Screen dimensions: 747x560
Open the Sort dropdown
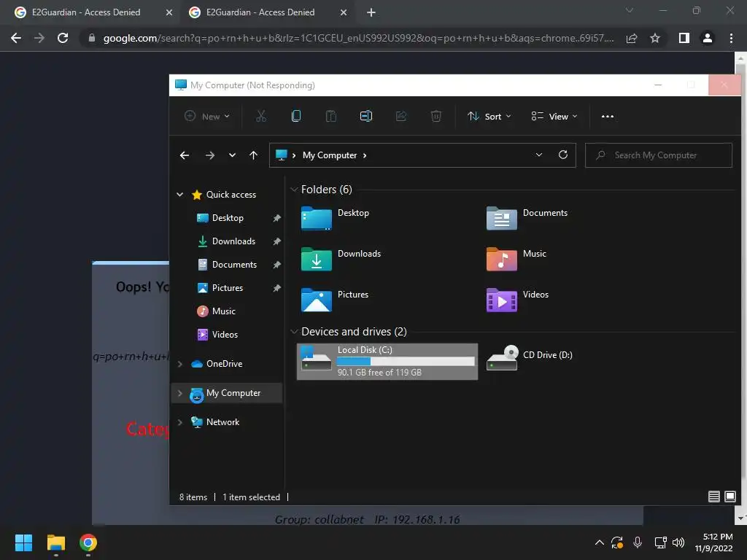(489, 116)
